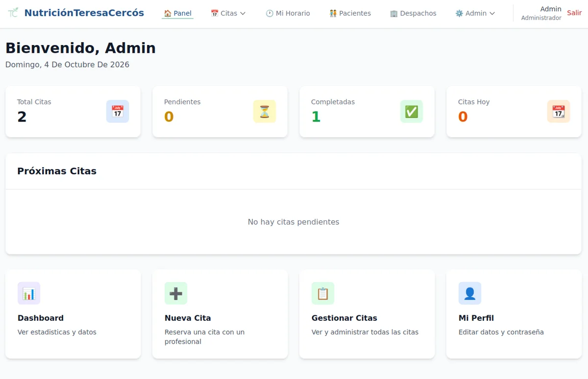Click the Nueva Cita plus icon
Viewport: 588px width, 379px height.
(x=176, y=293)
